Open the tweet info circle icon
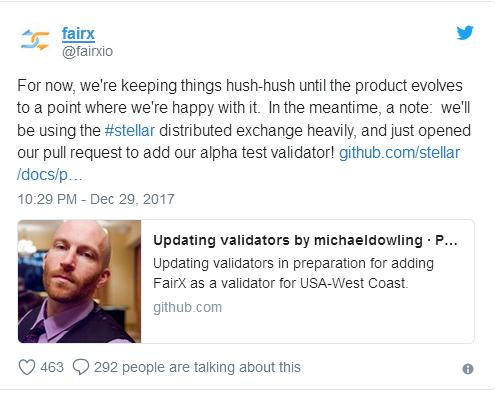 coord(468,369)
